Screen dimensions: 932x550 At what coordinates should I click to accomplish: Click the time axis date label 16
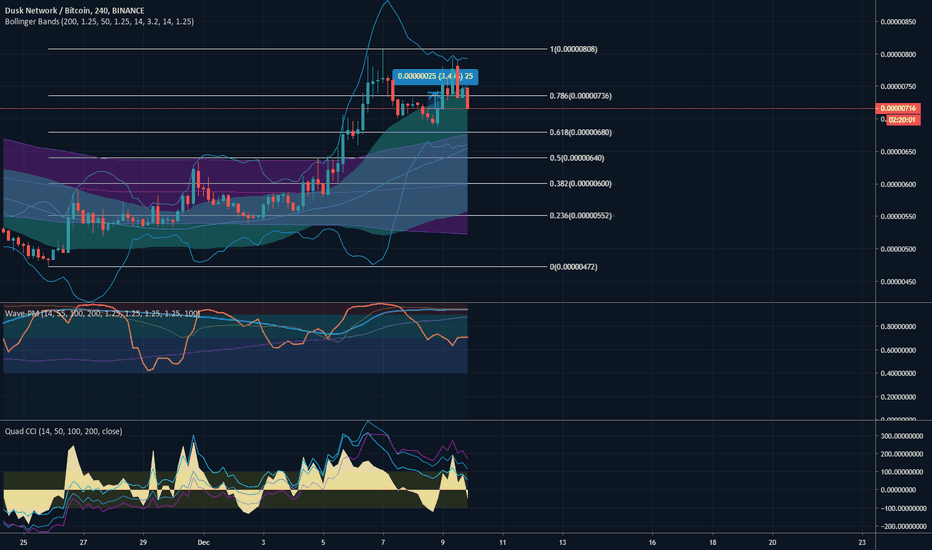(653, 542)
